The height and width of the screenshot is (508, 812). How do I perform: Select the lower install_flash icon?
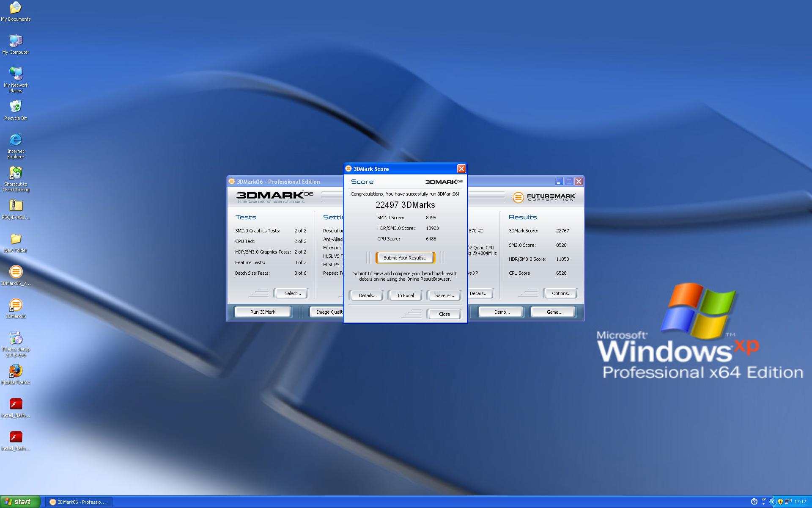click(16, 441)
